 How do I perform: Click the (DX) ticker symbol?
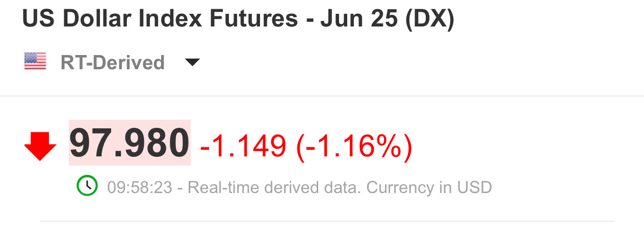point(429,19)
